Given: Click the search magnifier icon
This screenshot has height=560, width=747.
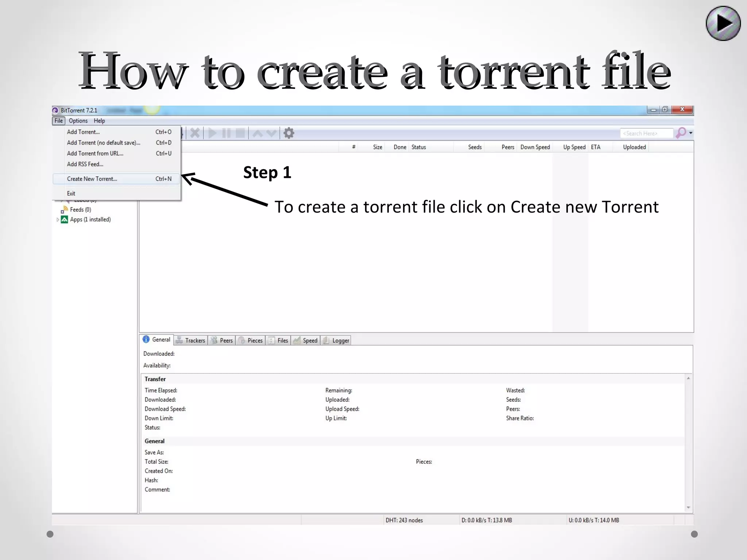Looking at the screenshot, I should click(681, 133).
